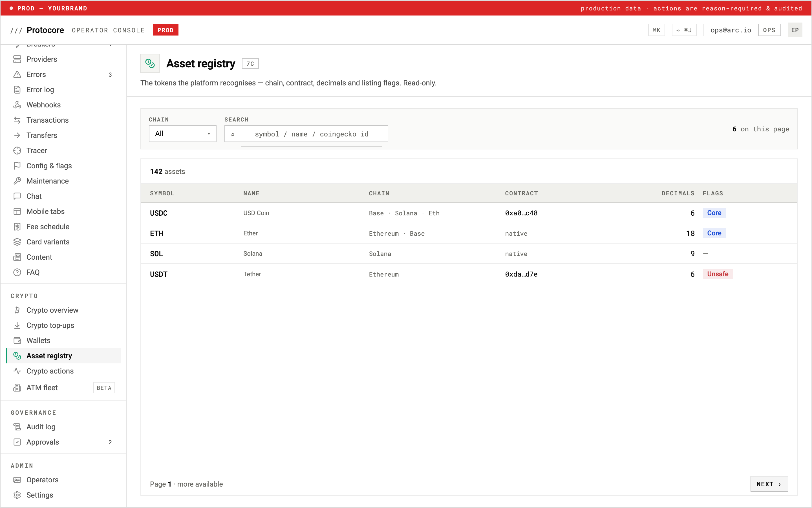Click the Config & flags flag icon
812x508 pixels.
tap(17, 166)
